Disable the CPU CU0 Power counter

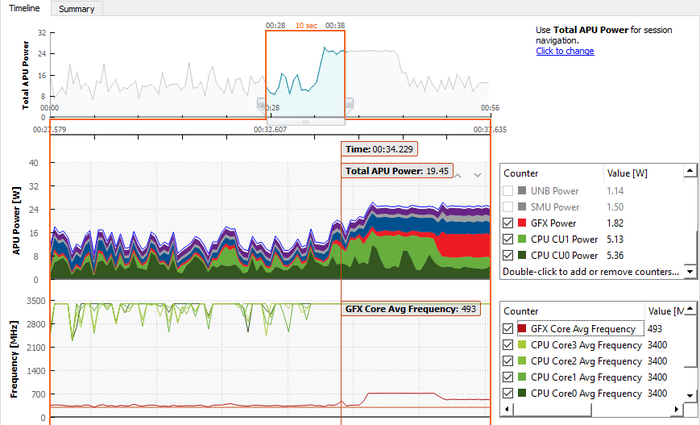509,254
